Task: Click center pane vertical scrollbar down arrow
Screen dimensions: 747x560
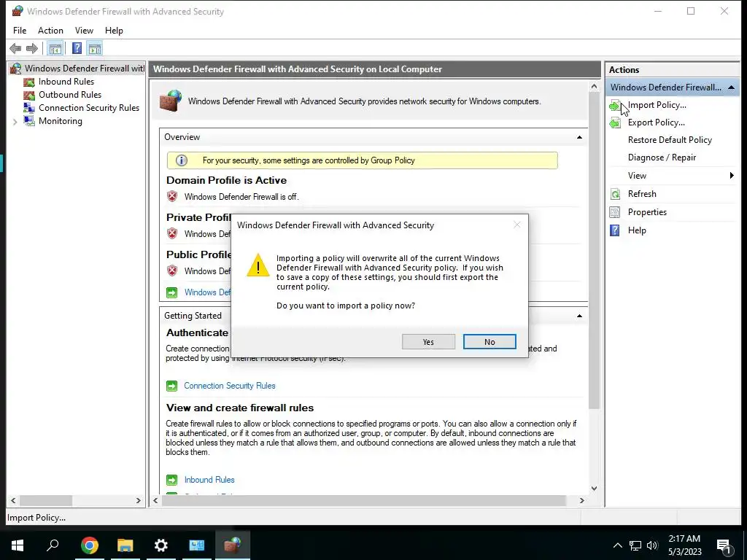Action: pos(594,489)
